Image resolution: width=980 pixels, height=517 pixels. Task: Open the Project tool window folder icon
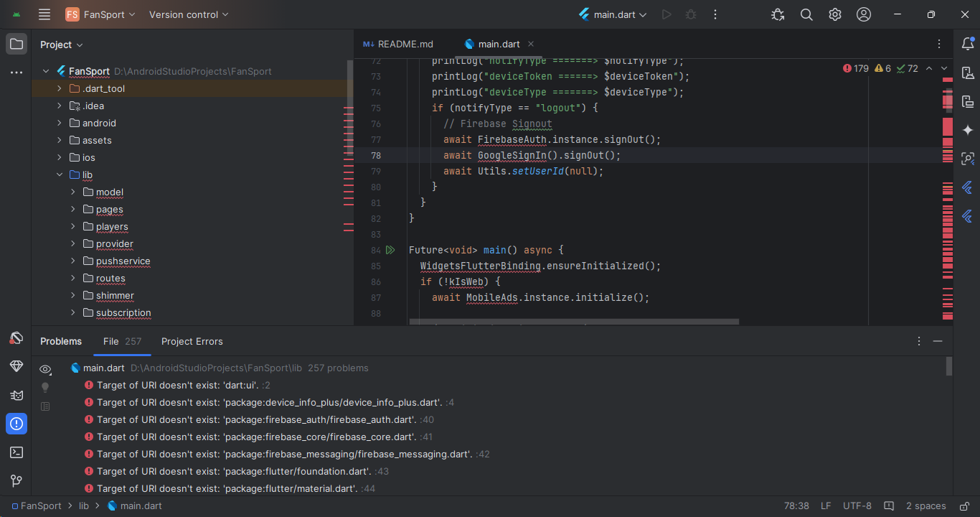pos(16,44)
